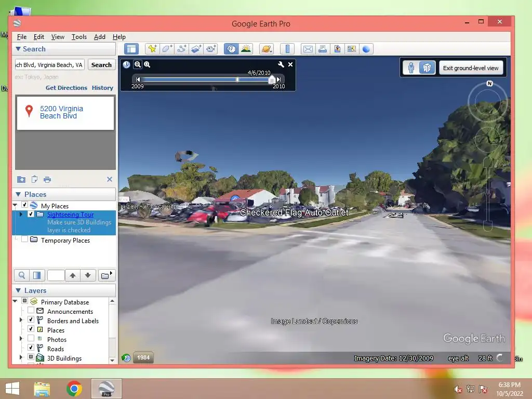The height and width of the screenshot is (399, 532).
Task: Click the 3D buildings ground view icon
Action: [x=427, y=68]
